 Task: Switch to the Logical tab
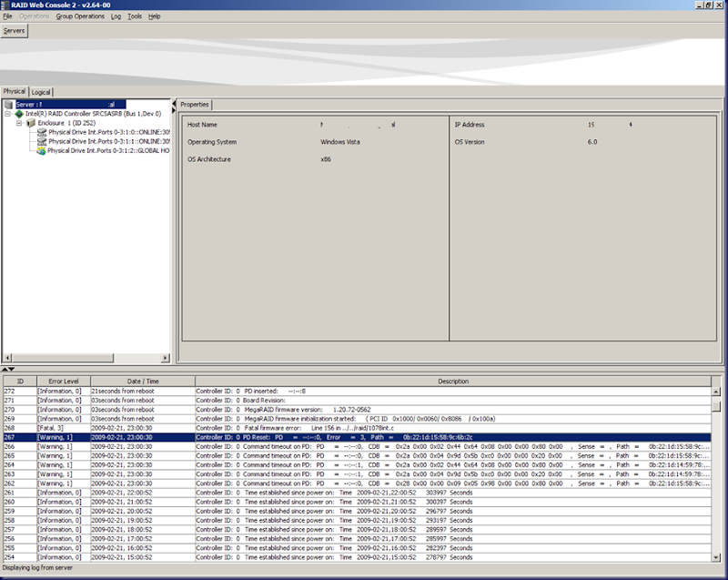41,92
